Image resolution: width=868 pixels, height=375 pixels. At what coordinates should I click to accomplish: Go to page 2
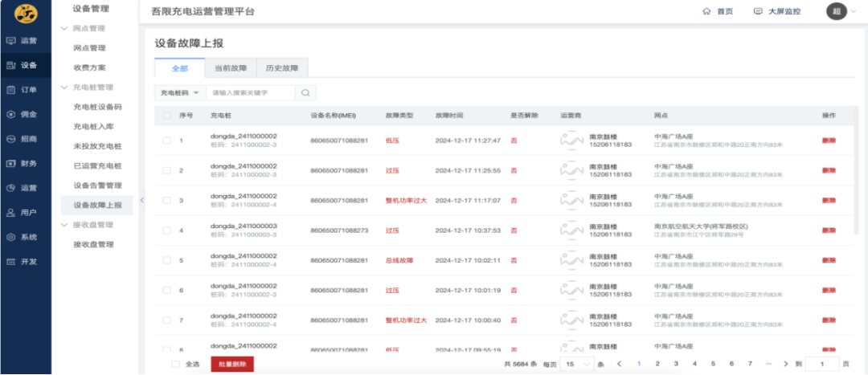coord(657,364)
